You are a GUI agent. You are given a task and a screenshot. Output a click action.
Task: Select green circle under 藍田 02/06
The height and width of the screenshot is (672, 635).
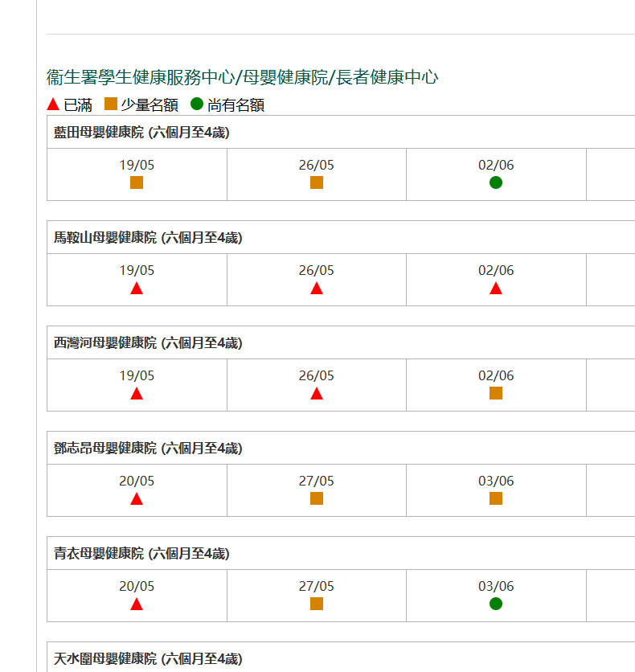(x=496, y=182)
